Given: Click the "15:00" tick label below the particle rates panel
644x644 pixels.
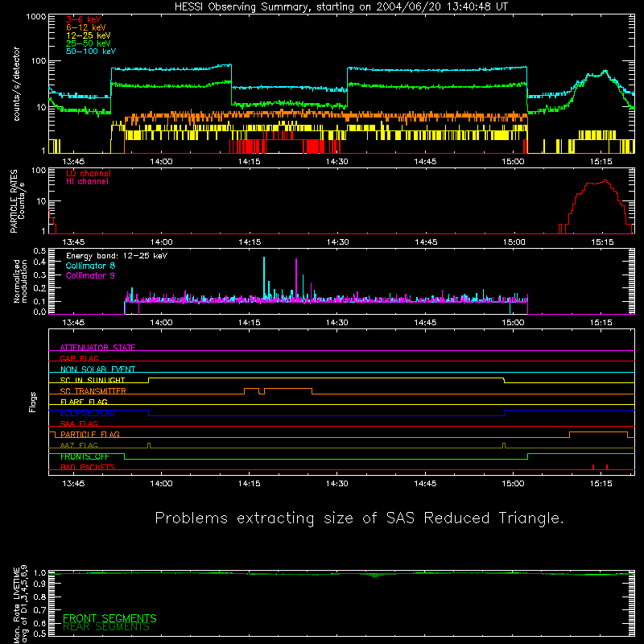Looking at the screenshot, I should pos(514,242).
